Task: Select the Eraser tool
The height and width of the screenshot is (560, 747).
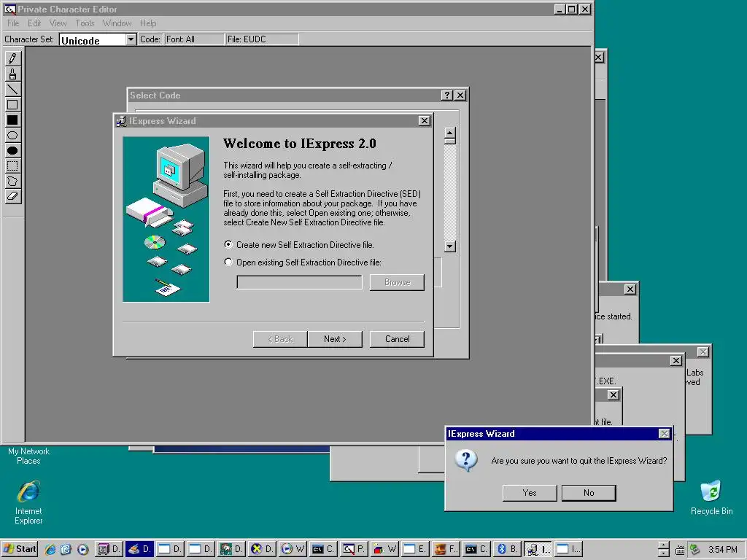Action: [13, 195]
